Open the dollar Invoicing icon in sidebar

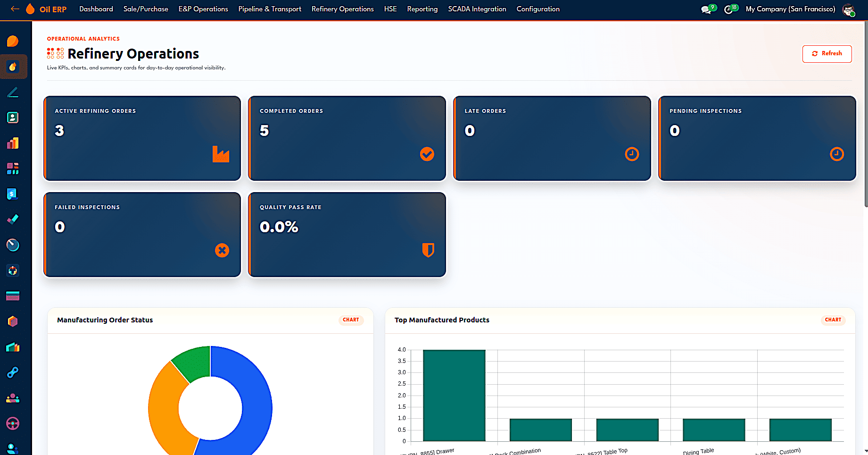pyautogui.click(x=13, y=194)
